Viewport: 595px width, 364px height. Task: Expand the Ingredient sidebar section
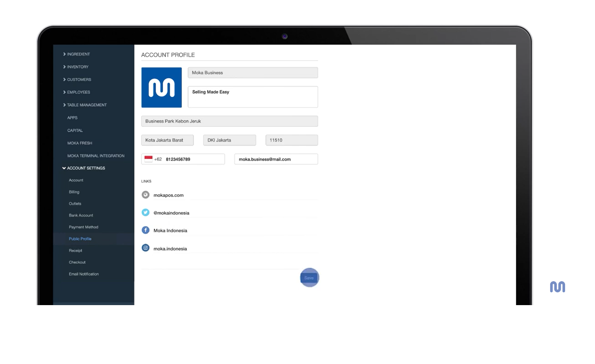pyautogui.click(x=78, y=54)
